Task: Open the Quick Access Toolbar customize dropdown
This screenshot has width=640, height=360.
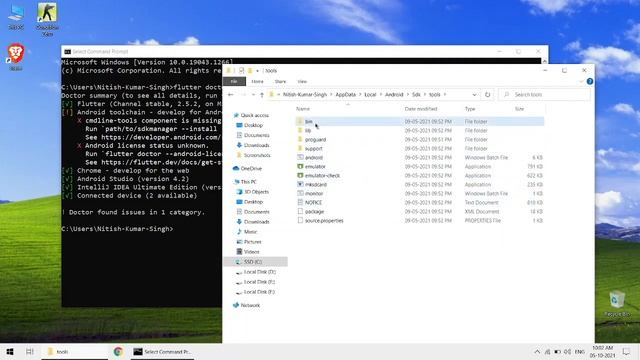Action: point(257,71)
